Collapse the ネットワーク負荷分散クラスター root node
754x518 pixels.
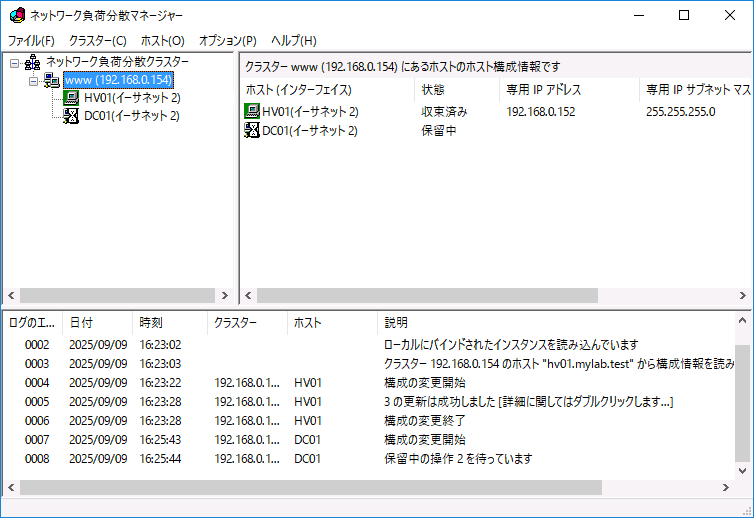click(14, 62)
